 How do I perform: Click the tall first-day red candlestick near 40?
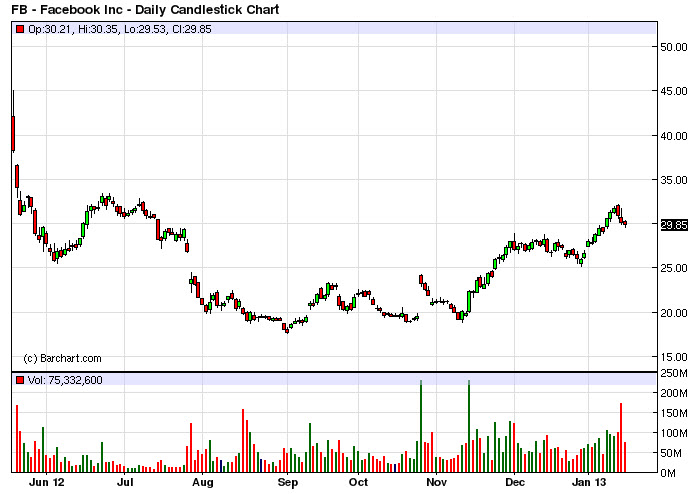point(13,133)
